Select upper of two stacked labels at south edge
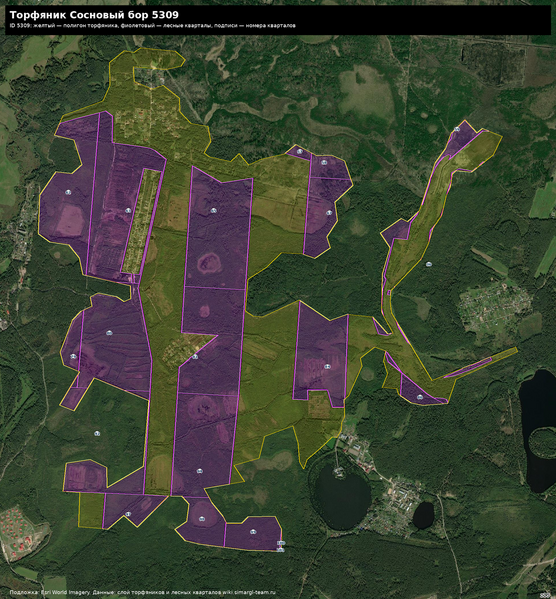The height and width of the screenshot is (599, 556). [281, 543]
